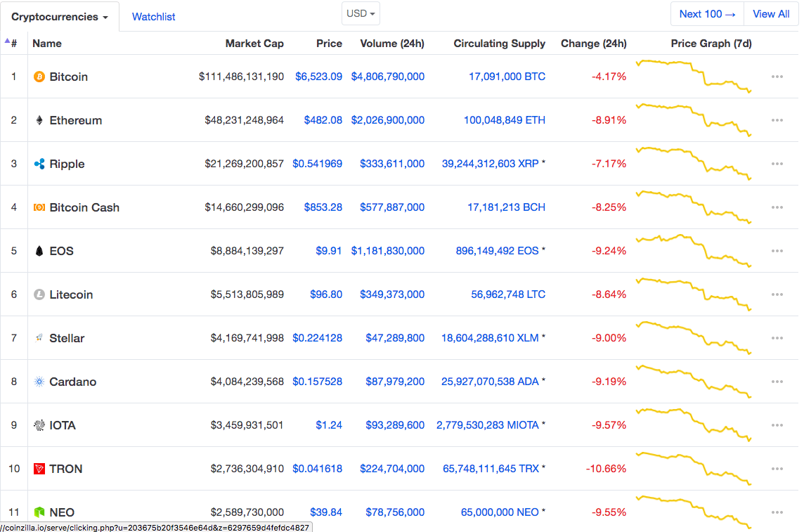Go to the Next 100 coins
Screen dimensions: 804x532
click(x=707, y=14)
